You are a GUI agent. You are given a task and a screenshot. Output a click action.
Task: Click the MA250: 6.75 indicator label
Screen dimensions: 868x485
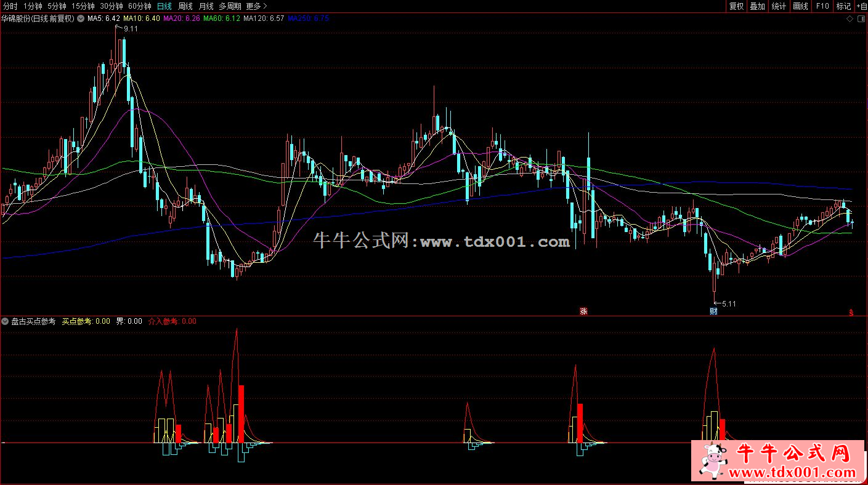pyautogui.click(x=308, y=18)
